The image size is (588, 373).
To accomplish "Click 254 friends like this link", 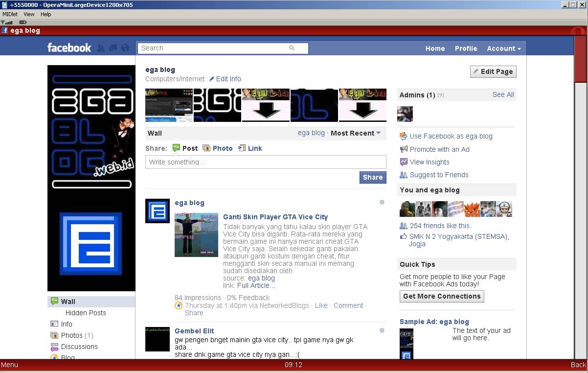I will pyautogui.click(x=440, y=226).
